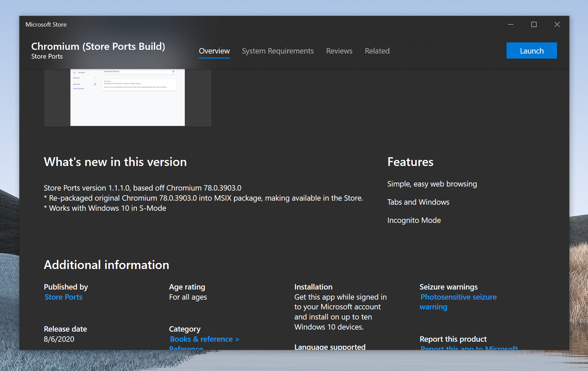Open the System Requirements tab
Viewport: 588px width, 371px height.
click(278, 51)
